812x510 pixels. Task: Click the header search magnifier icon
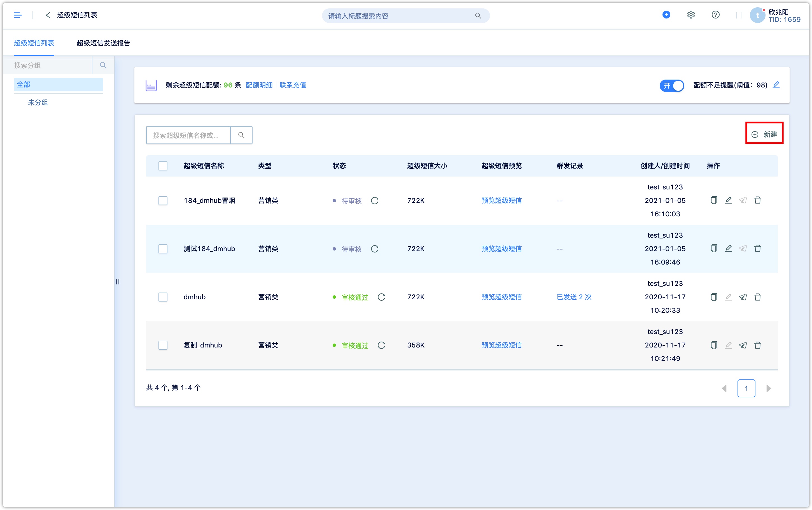(478, 15)
